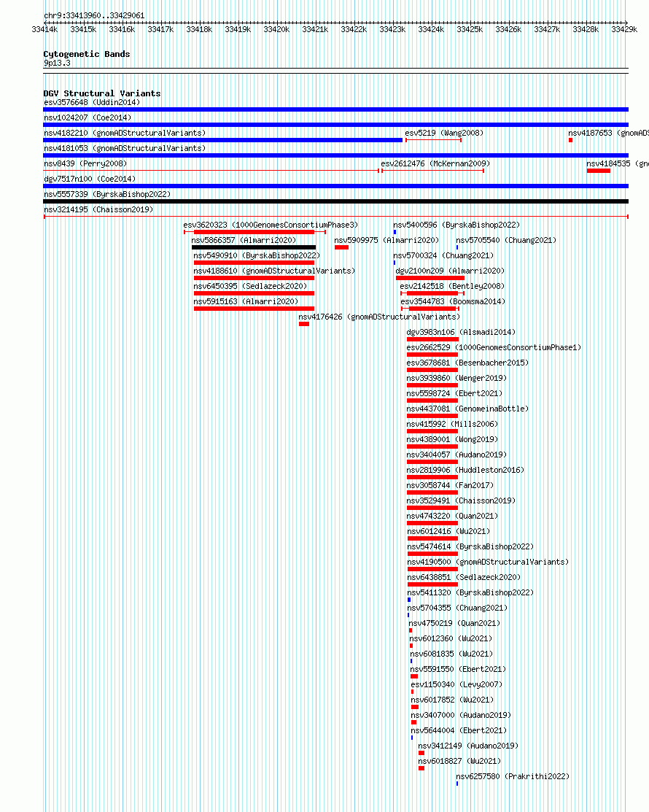Click the dgv3983n106 (Alsmadi2014) label
Viewport: 649px width, 812px height.
461,333
